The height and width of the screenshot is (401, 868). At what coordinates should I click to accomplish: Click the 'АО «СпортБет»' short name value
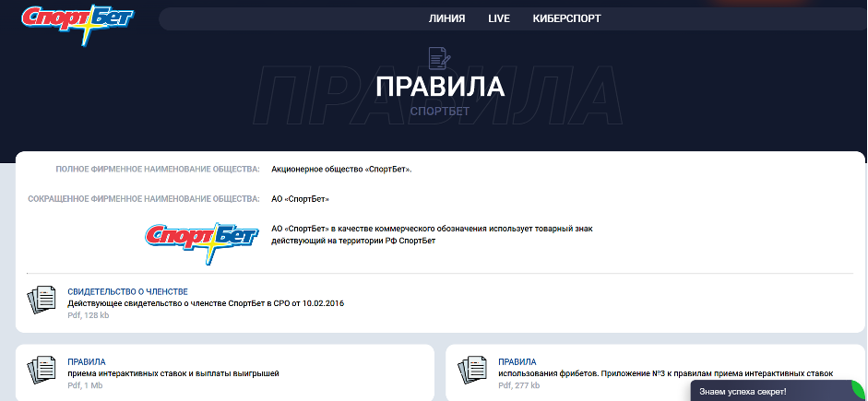[x=300, y=198]
